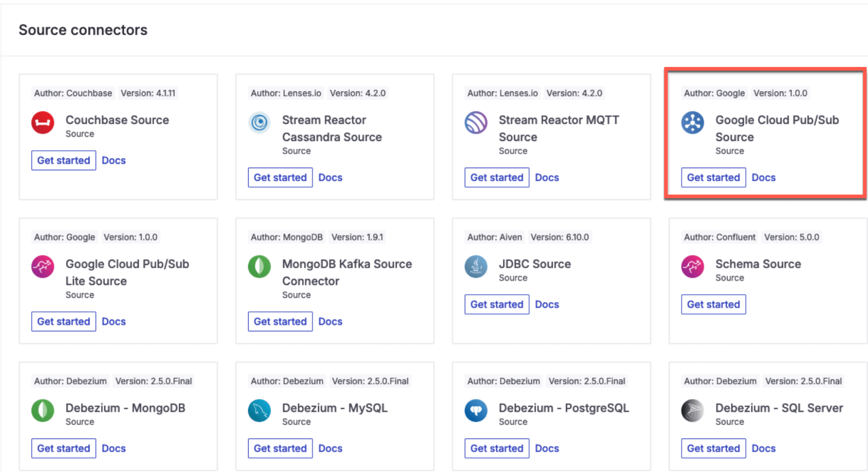Click the Debezium - SQL Server icon
The image size is (868, 473).
click(x=693, y=411)
